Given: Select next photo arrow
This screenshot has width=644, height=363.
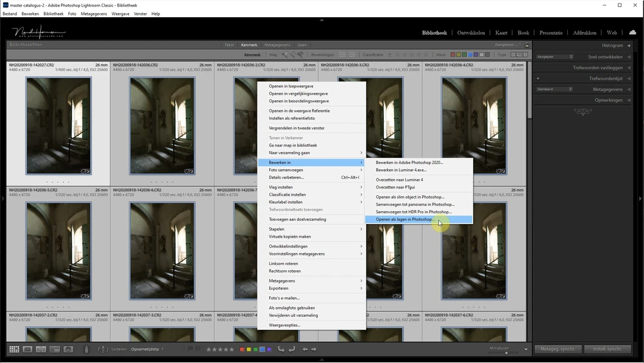Looking at the screenshot, I should [314, 349].
